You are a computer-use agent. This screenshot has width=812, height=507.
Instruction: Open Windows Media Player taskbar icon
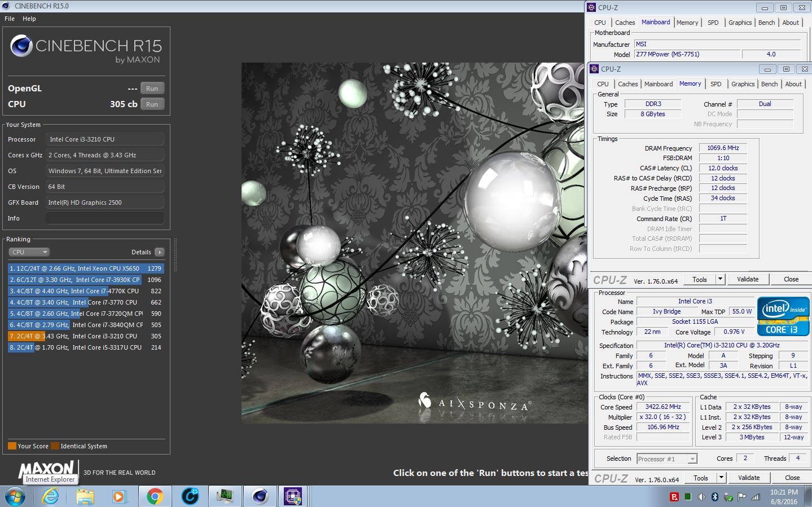pyautogui.click(x=118, y=496)
